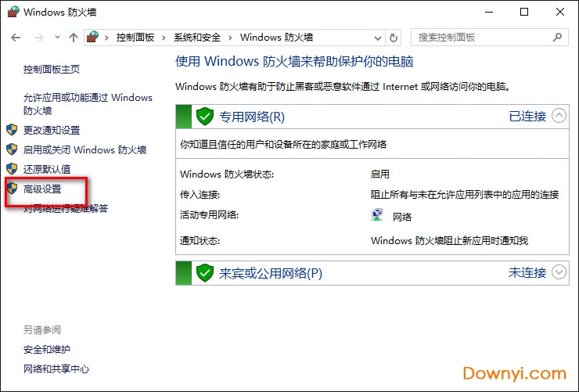Open 网络和共享中心 link
The height and width of the screenshot is (392, 579).
tap(56, 369)
